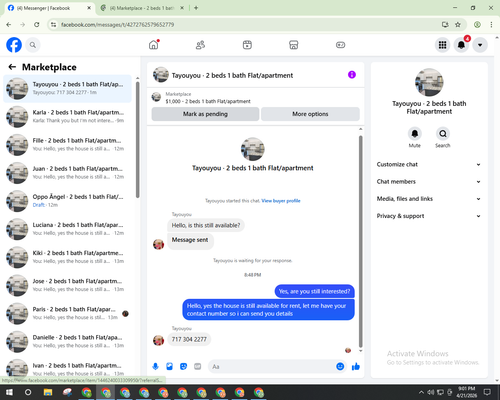Click the browser address bar URL
The image size is (500, 400).
click(x=117, y=25)
